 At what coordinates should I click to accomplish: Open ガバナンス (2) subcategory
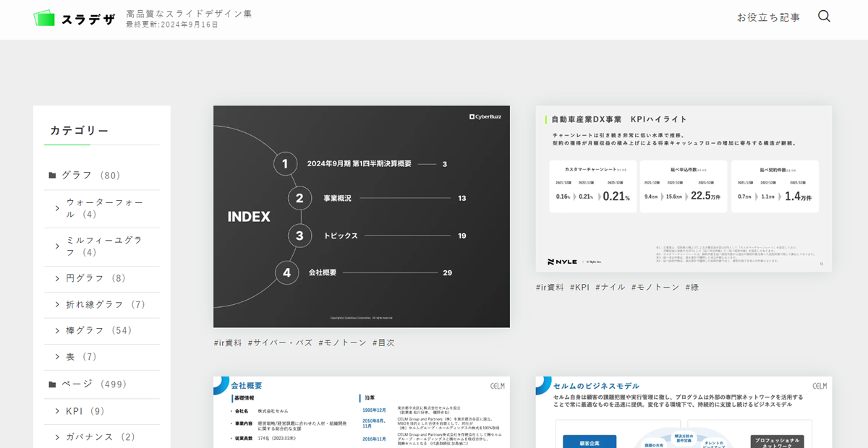tap(101, 437)
